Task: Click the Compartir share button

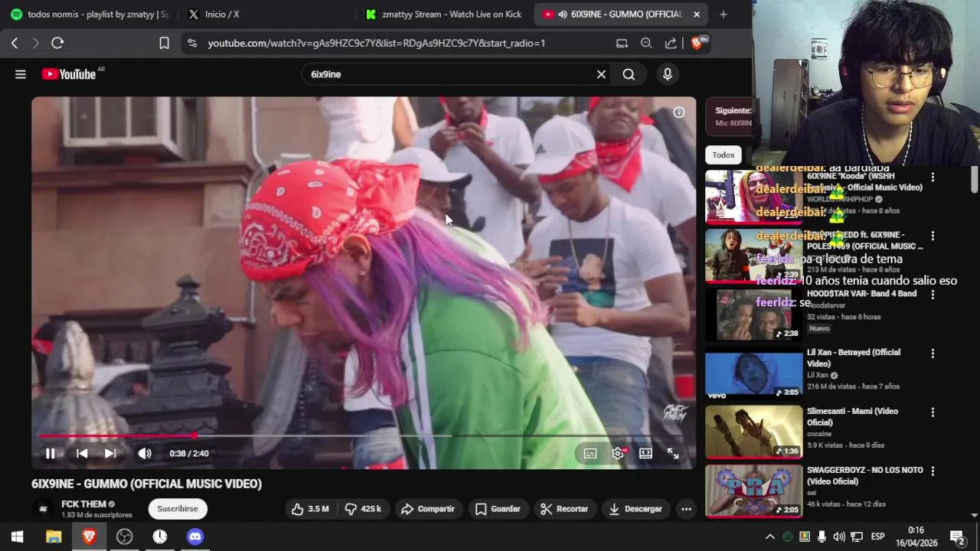Action: [x=428, y=509]
